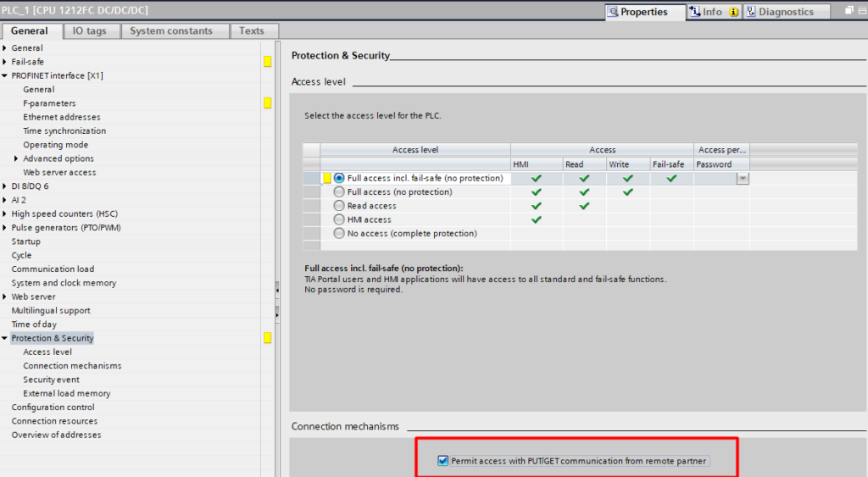Click the Info tab arrow icon
The height and width of the screenshot is (477, 868).
[x=695, y=12]
